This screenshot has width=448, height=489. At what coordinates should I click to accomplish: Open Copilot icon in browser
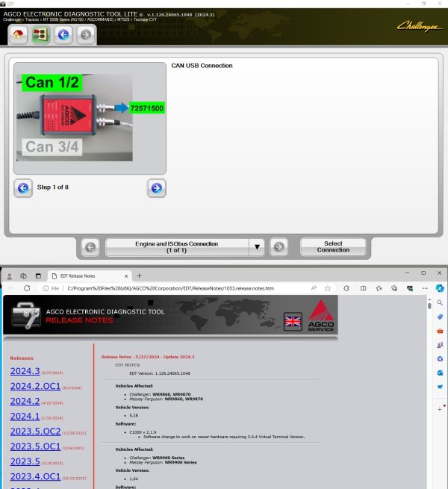(x=440, y=288)
